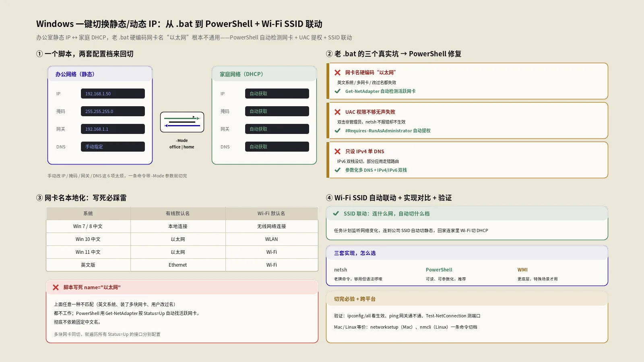Viewport: 644px width, 362px height.
Task: Select the Win 7 / 8 中文 table cell
Action: tap(88, 226)
